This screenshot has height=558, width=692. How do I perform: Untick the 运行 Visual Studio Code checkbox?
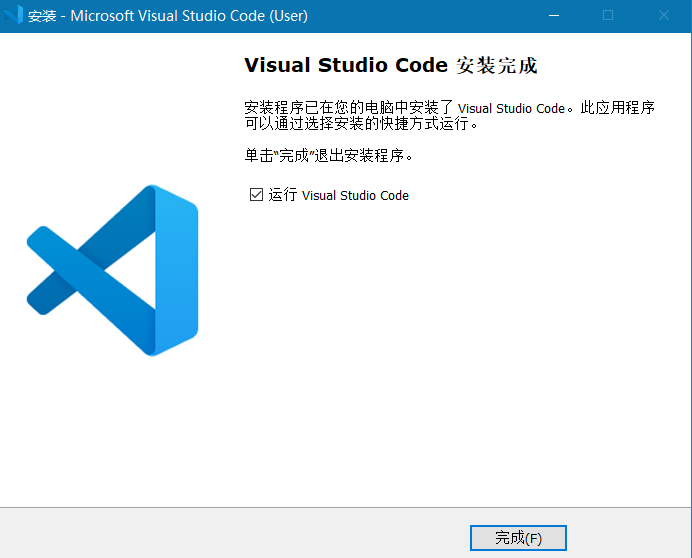[x=256, y=195]
